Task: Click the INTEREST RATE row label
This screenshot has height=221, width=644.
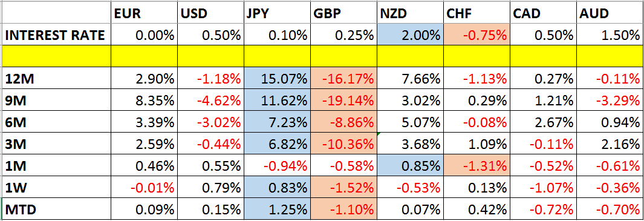Action: (56, 35)
